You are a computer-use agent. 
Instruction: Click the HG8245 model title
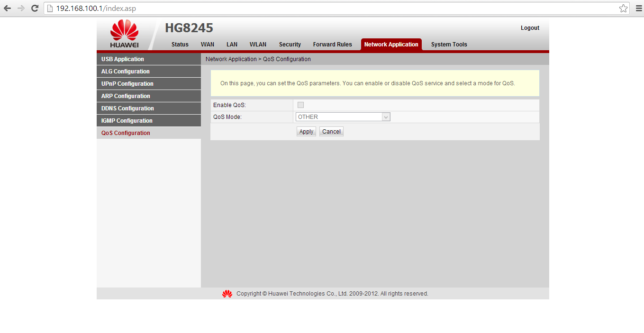click(189, 28)
